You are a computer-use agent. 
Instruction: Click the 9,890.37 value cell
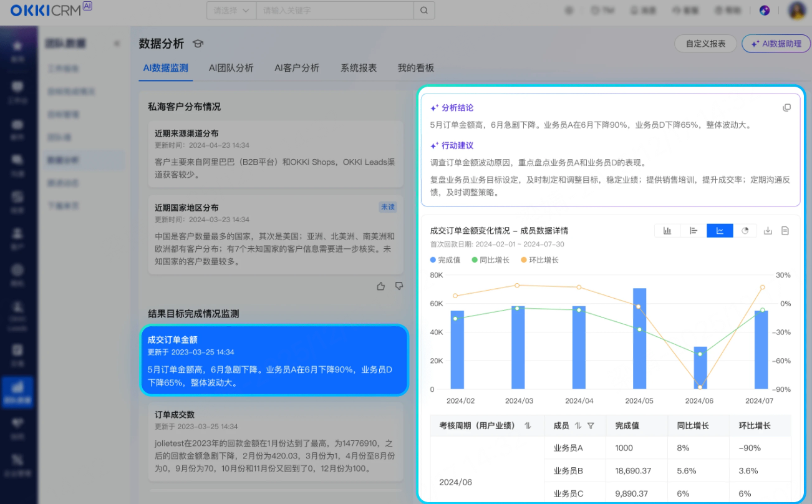pos(637,493)
